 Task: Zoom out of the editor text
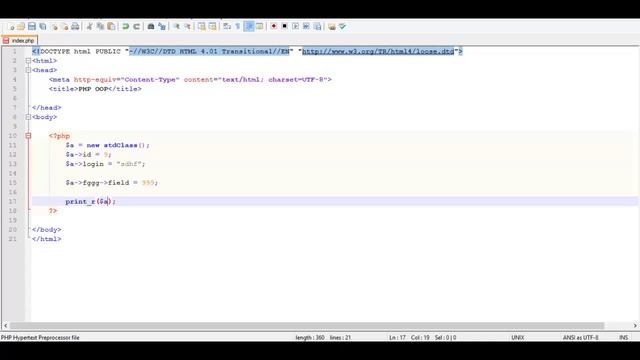click(187, 27)
